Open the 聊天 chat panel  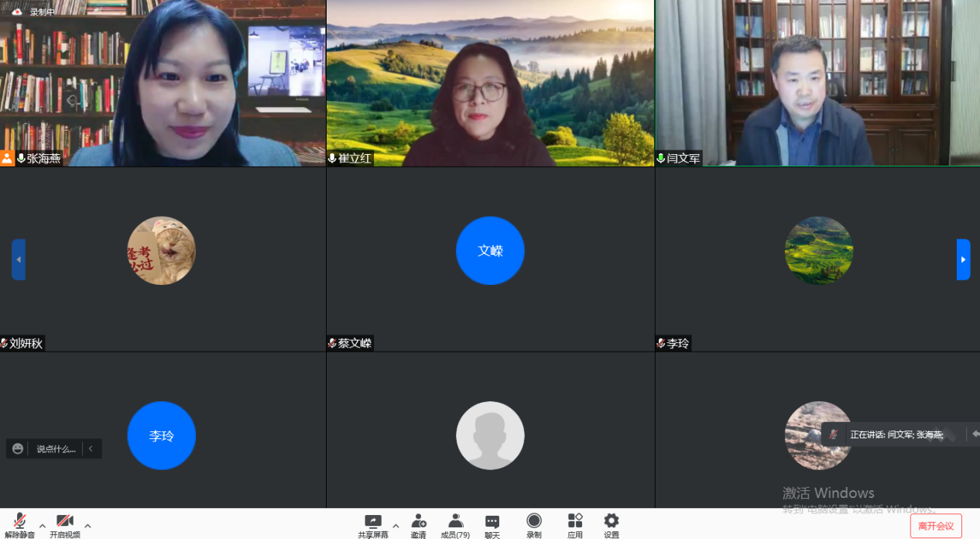click(492, 524)
